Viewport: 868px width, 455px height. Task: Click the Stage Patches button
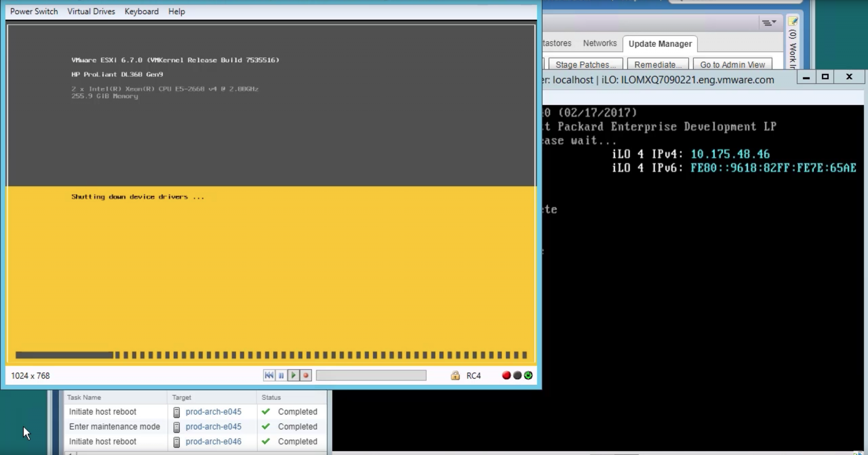[586, 64]
